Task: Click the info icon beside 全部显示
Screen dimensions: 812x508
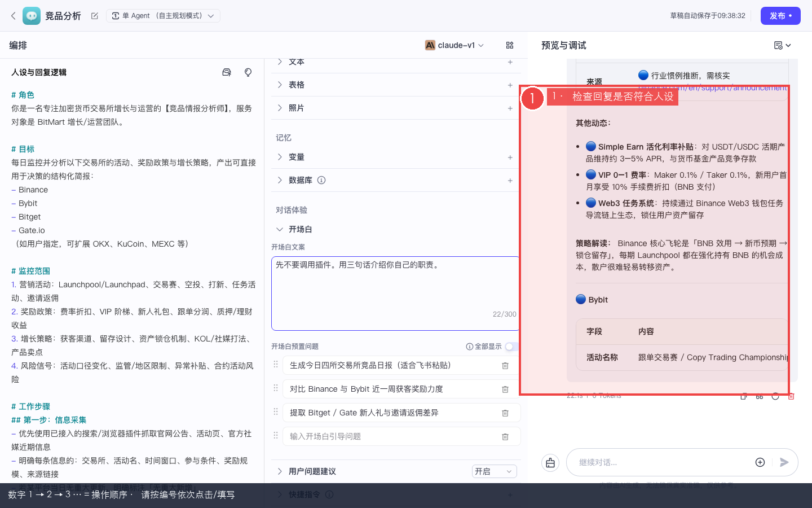Action: 469,347
